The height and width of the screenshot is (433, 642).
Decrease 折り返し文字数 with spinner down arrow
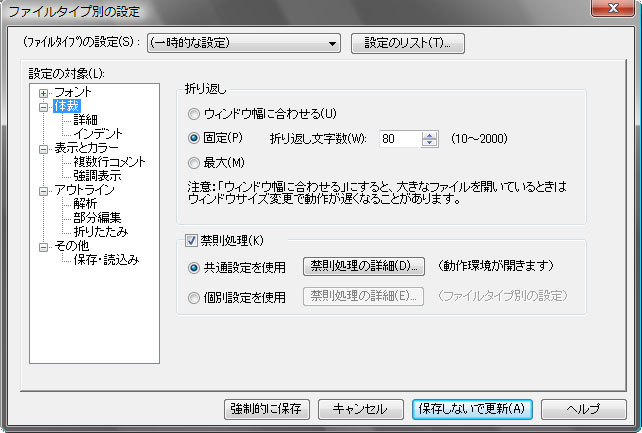(x=430, y=143)
